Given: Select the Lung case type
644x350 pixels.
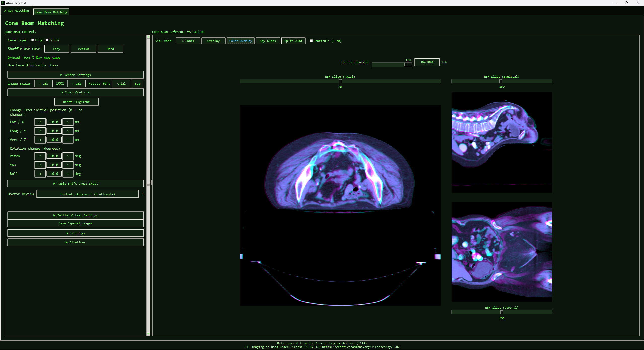Looking at the screenshot, I should [x=33, y=40].
